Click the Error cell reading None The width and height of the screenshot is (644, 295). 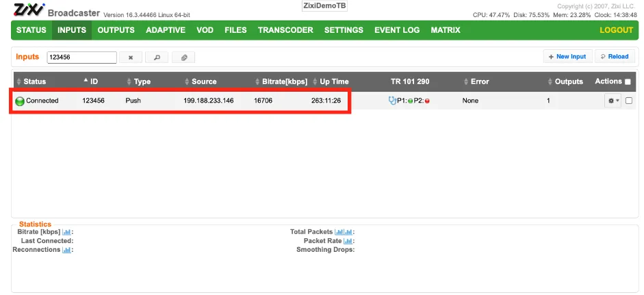point(470,101)
